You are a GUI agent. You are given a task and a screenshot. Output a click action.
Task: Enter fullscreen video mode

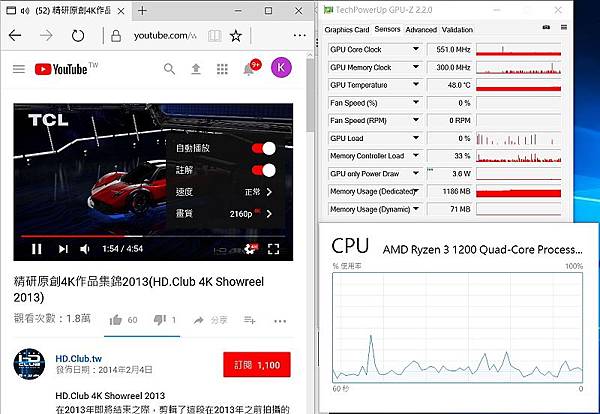pyautogui.click(x=273, y=249)
